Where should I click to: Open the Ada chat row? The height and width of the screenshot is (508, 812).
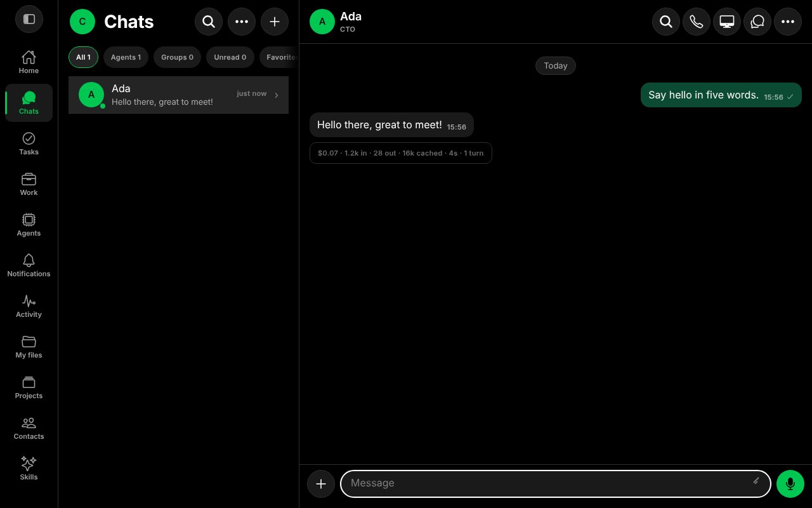178,95
